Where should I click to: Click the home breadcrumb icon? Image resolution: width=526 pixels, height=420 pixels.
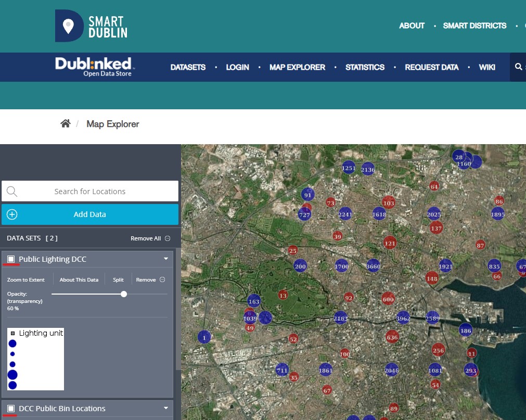click(65, 124)
